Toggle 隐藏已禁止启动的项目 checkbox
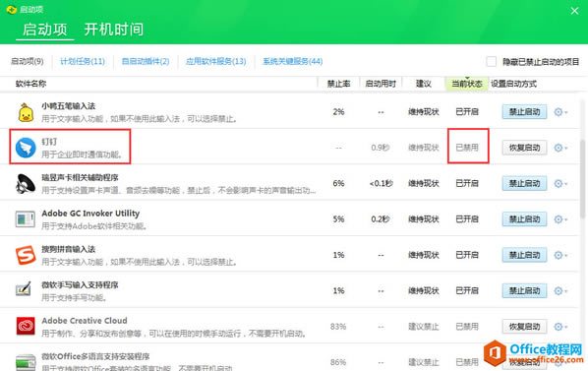Viewport: 588px width, 371px height. (491, 62)
